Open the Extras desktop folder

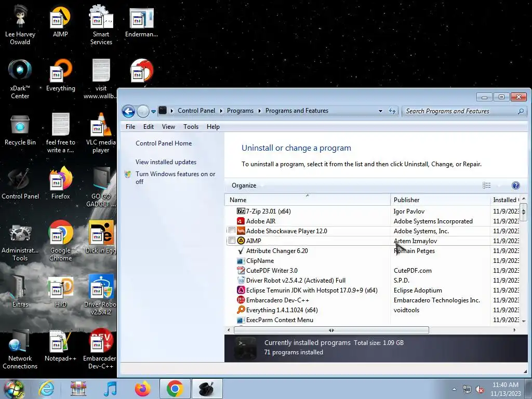[20, 291]
